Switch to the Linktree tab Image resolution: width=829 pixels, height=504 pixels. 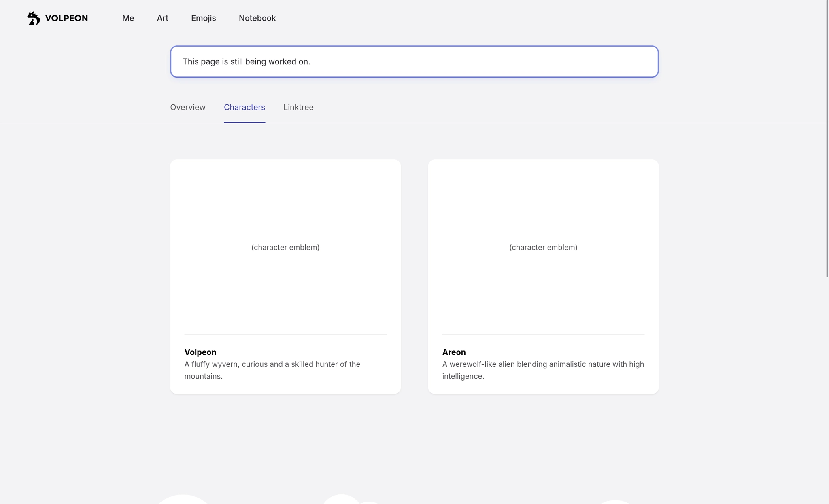(x=298, y=107)
